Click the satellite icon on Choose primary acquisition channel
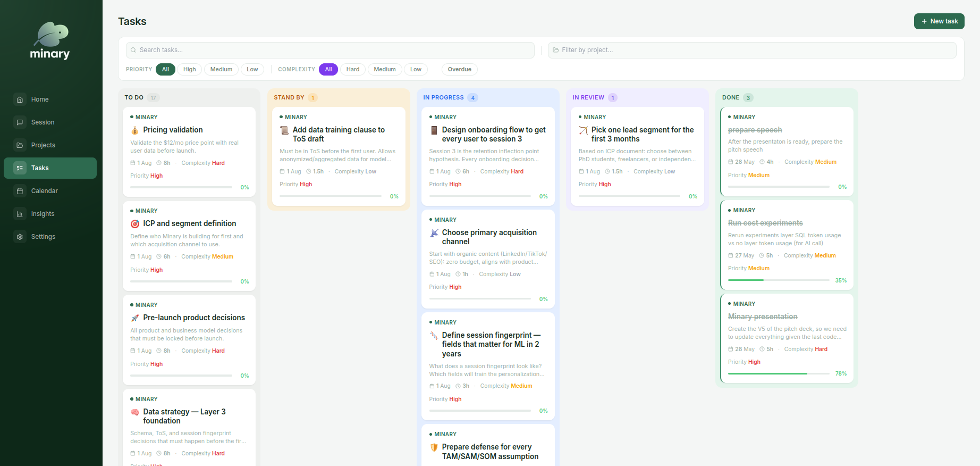980x466 pixels. tap(434, 233)
